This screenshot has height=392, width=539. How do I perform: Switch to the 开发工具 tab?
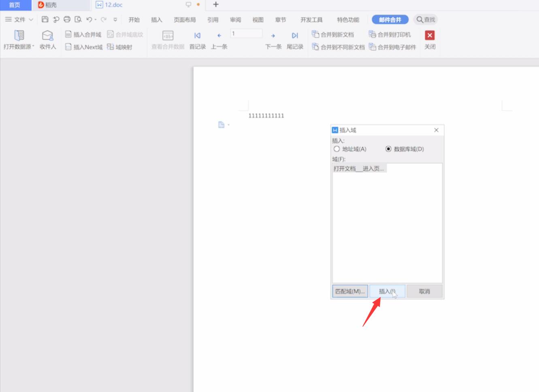click(x=311, y=19)
